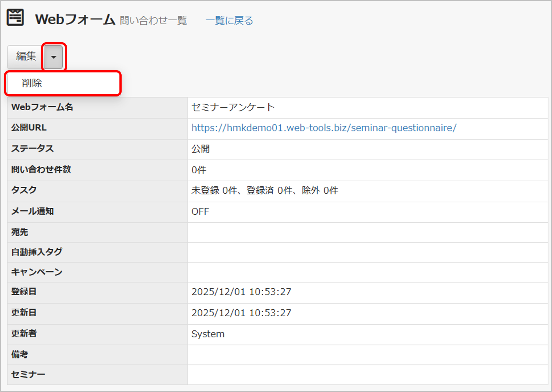
Task: Click the Webフォーム page title
Action: [x=75, y=19]
